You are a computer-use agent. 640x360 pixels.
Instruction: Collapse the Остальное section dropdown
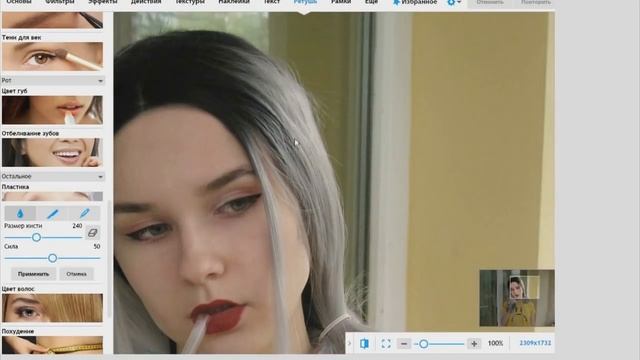pyautogui.click(x=100, y=177)
